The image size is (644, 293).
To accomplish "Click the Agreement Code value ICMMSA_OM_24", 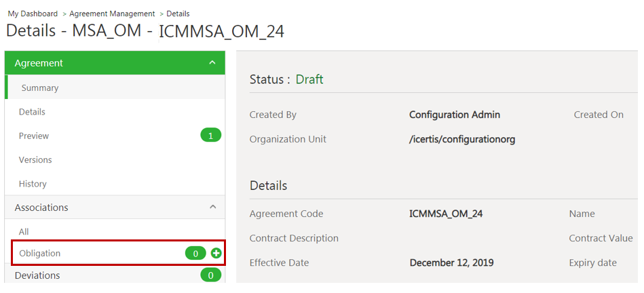I will [x=446, y=214].
